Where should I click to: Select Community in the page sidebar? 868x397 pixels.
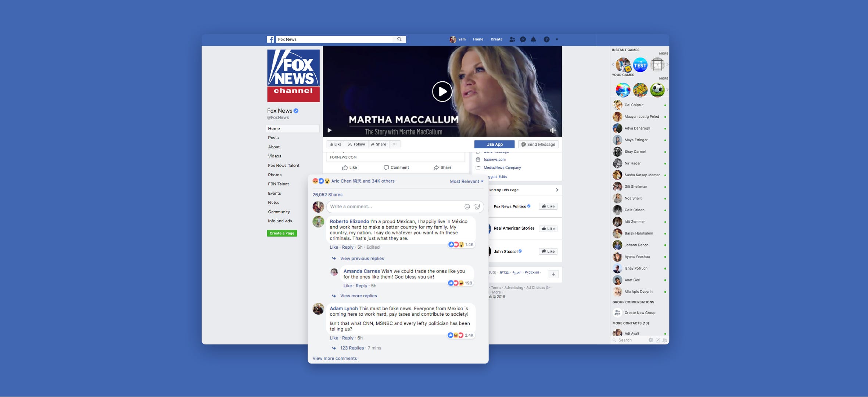click(x=279, y=212)
